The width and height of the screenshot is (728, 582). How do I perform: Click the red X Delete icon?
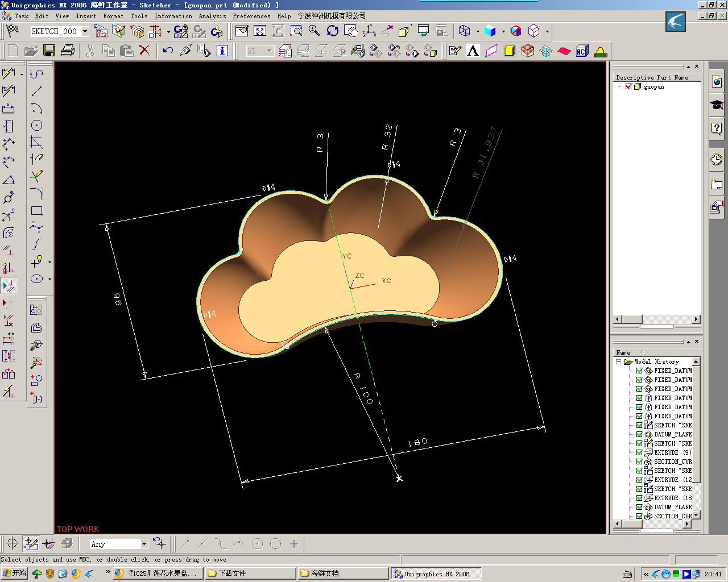pyautogui.click(x=144, y=51)
